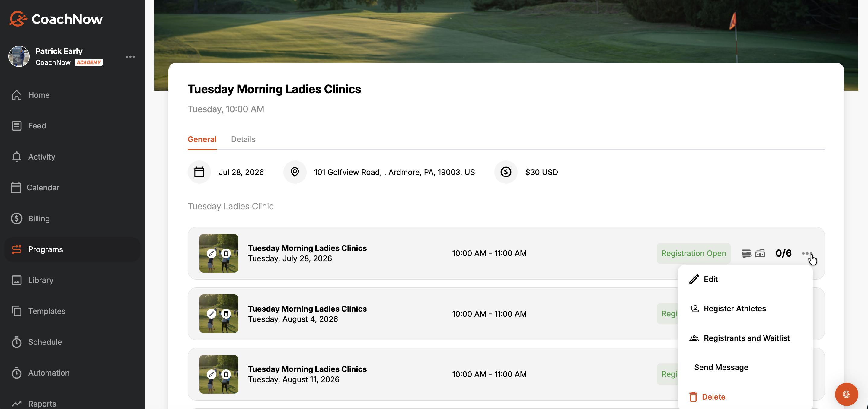Click the 0/6 capacity count

[783, 253]
